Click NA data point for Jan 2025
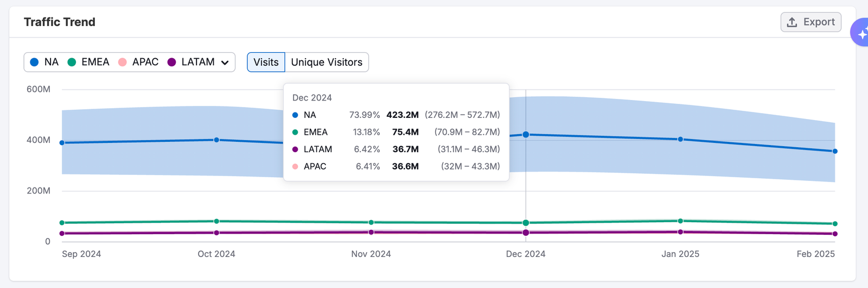868x288 pixels. [x=680, y=140]
